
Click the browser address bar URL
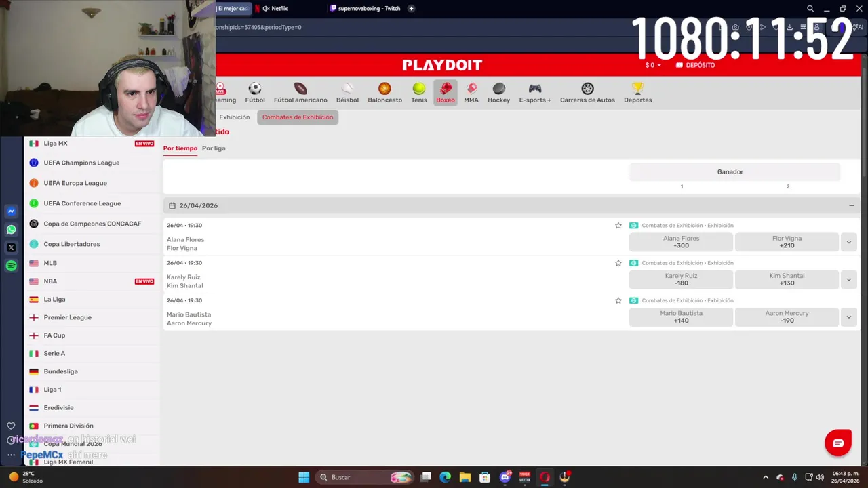(x=258, y=27)
